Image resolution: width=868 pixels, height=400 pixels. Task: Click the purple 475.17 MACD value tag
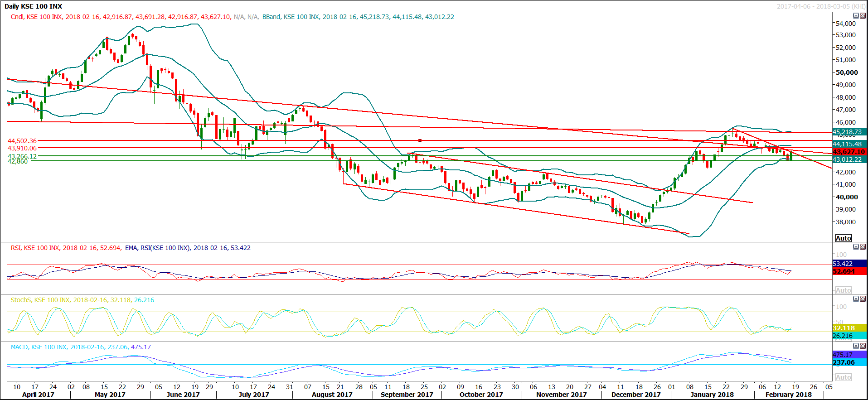click(x=849, y=355)
